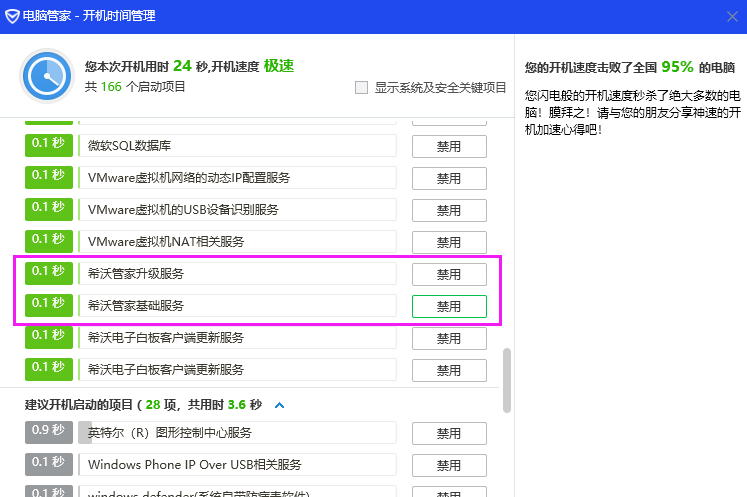Disable 微软SQL数据库 startup item
This screenshot has height=497, width=747.
449,146
